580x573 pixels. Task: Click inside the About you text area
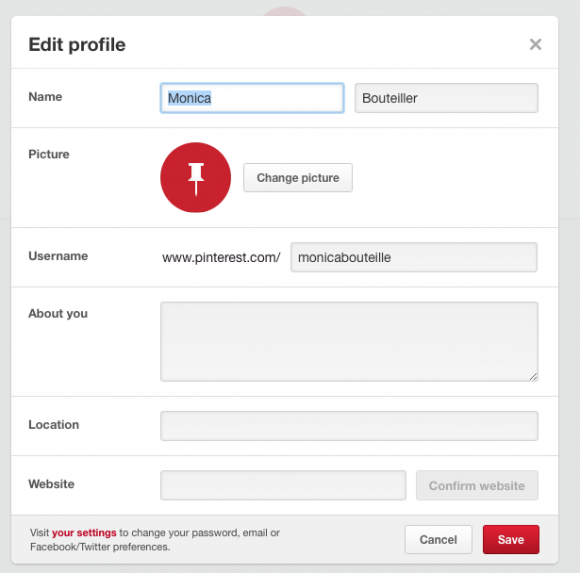349,341
